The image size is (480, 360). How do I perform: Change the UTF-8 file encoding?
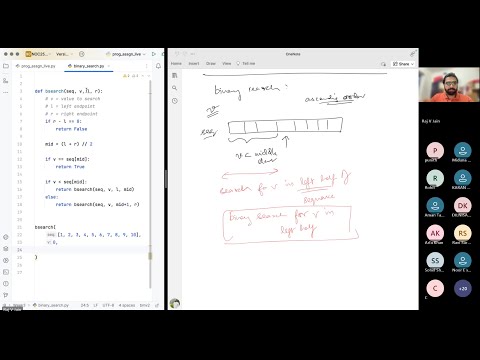108,305
